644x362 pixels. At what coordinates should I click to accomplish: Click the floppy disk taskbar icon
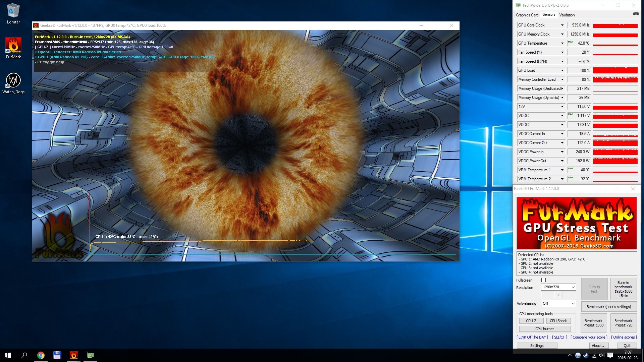(57, 355)
